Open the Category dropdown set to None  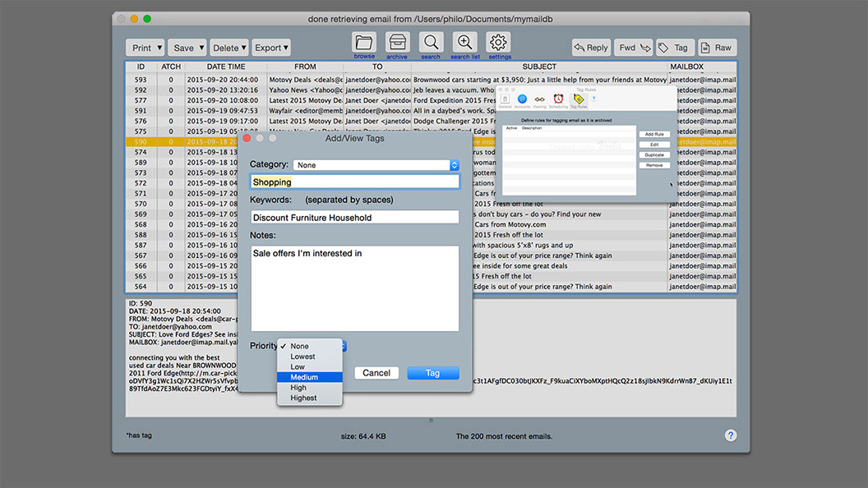376,165
